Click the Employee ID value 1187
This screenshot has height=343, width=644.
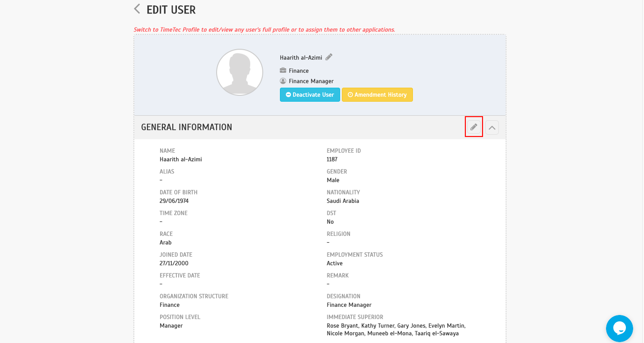click(x=331, y=159)
